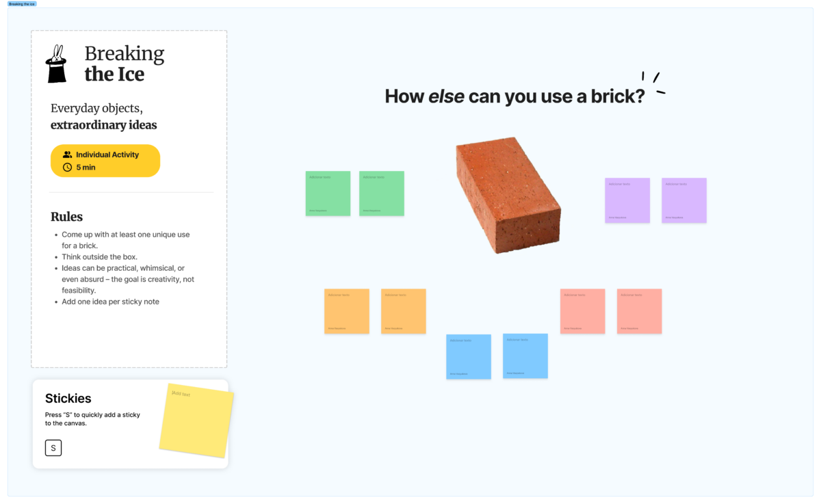Image resolution: width=821 pixels, height=504 pixels.
Task: Select the left pink sticky note
Action: [583, 311]
